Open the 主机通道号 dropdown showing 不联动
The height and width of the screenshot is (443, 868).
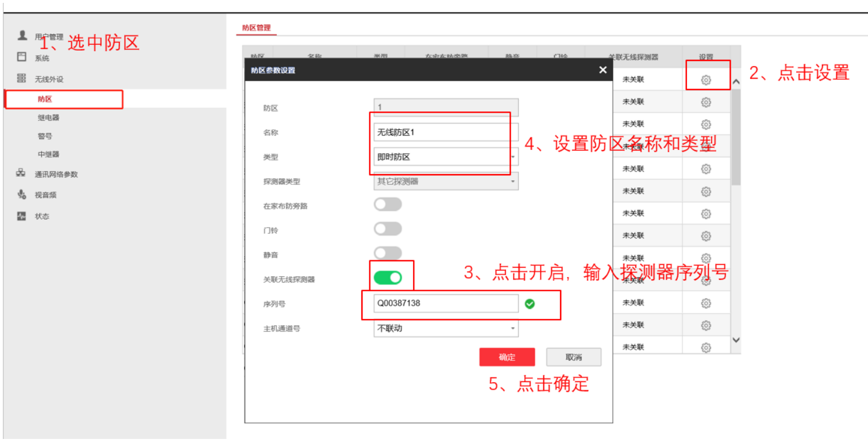click(x=446, y=329)
